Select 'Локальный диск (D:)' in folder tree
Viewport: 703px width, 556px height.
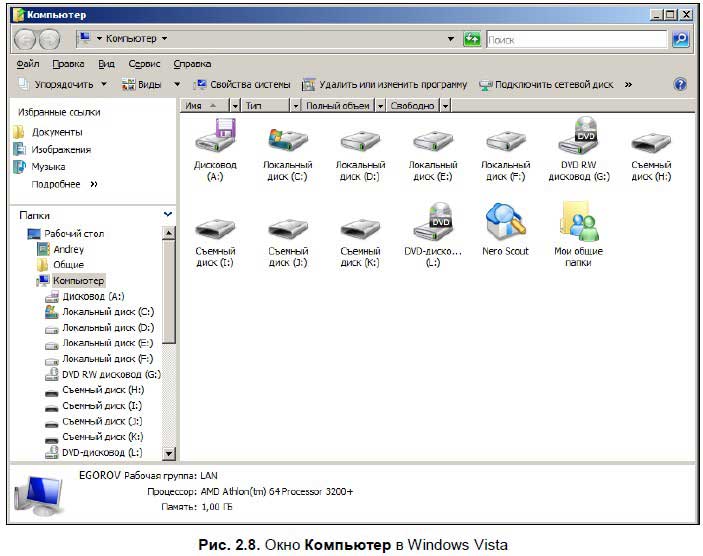pos(108,328)
